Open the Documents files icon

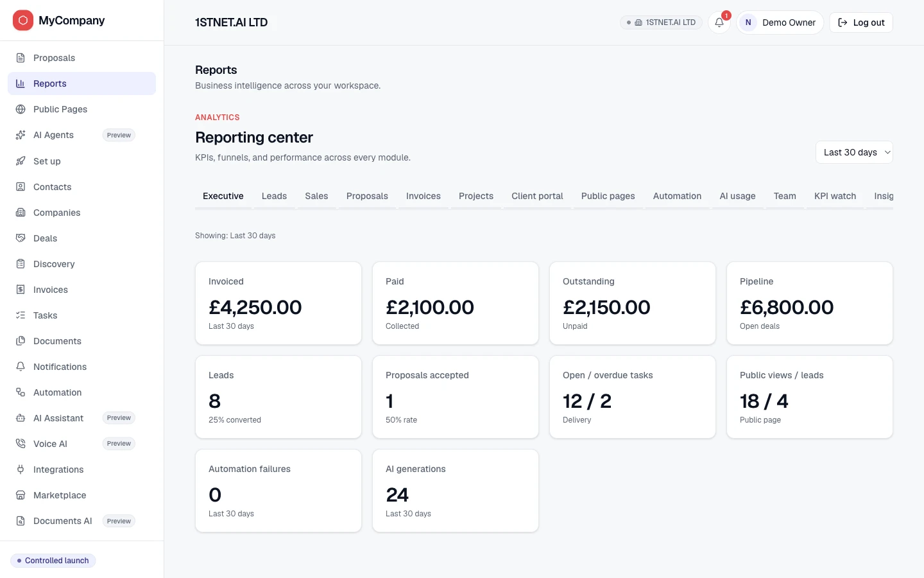(x=21, y=341)
